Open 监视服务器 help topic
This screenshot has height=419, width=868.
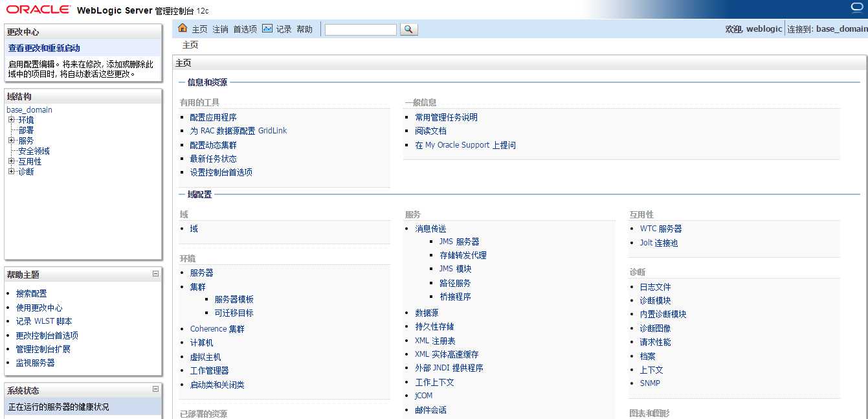tap(36, 363)
